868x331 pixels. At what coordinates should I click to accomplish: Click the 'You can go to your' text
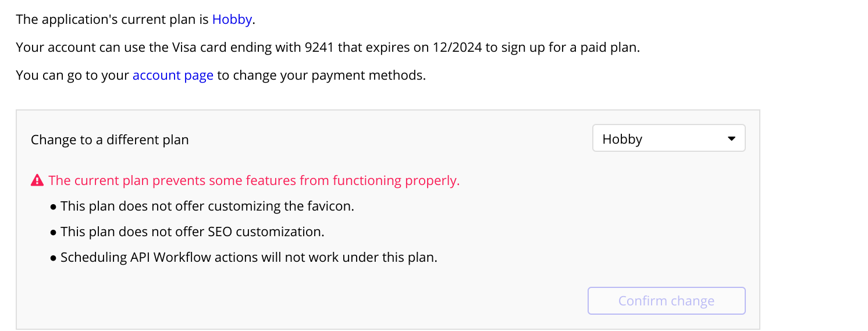click(x=73, y=76)
